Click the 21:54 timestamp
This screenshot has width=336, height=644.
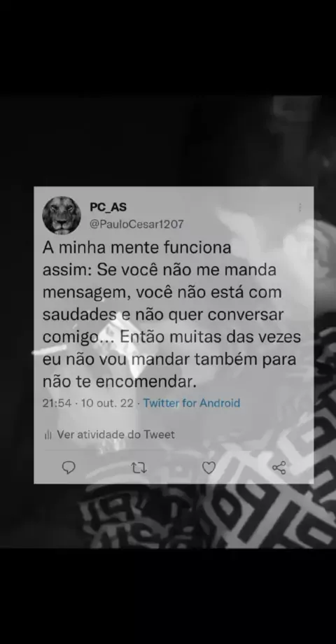coord(57,403)
